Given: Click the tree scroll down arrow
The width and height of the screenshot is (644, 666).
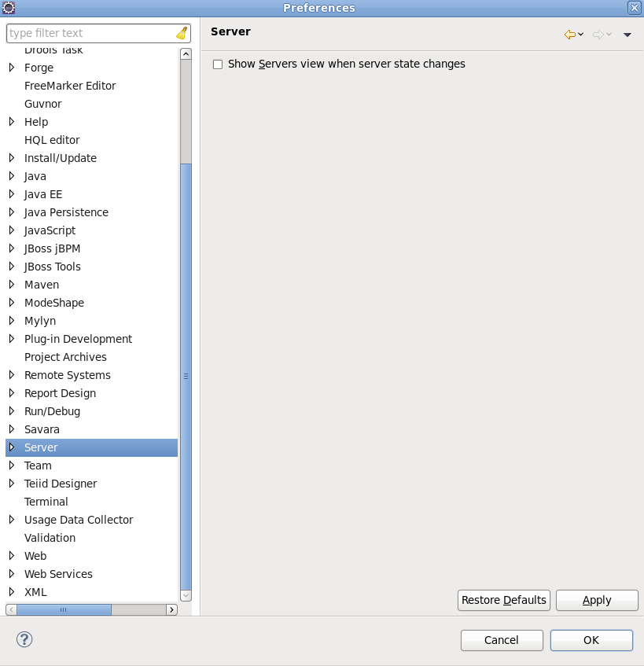Looking at the screenshot, I should point(186,595).
